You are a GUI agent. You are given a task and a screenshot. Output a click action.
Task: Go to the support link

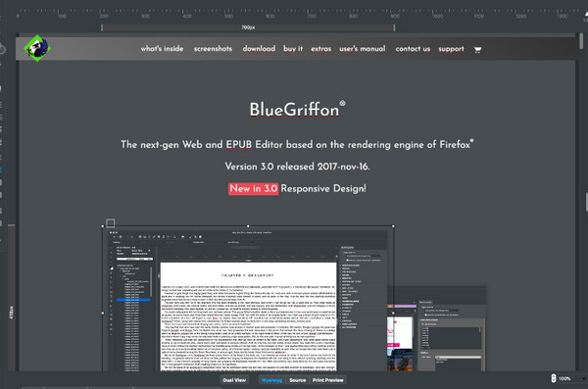(x=451, y=49)
